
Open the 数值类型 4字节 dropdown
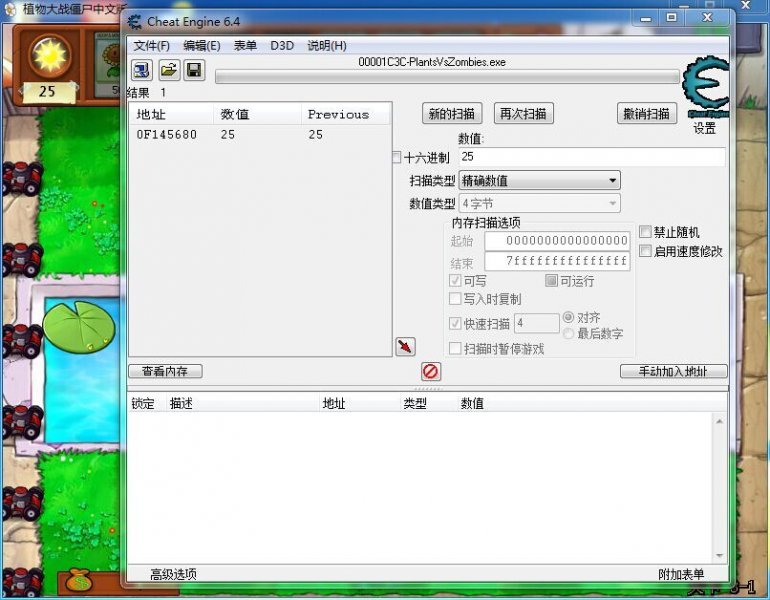(x=539, y=203)
